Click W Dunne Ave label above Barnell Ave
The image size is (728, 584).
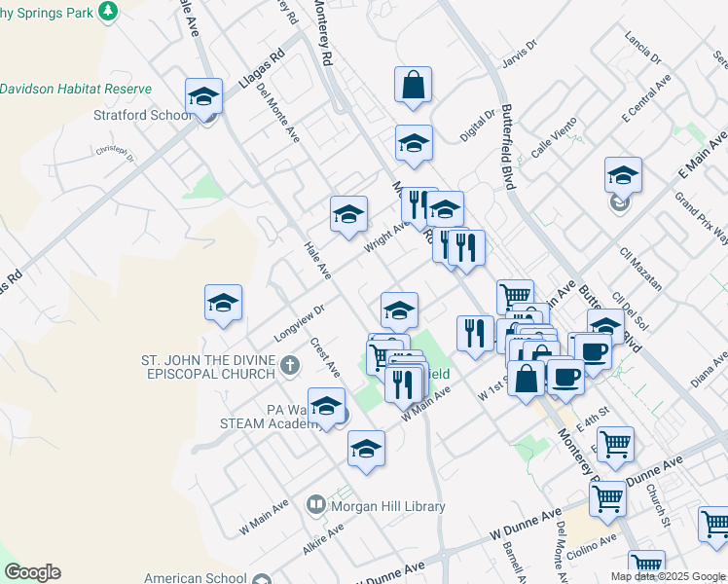[526, 525]
